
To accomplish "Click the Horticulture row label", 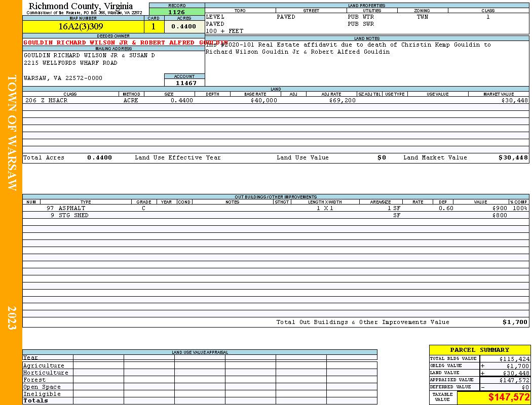I will pyautogui.click(x=46, y=373).
